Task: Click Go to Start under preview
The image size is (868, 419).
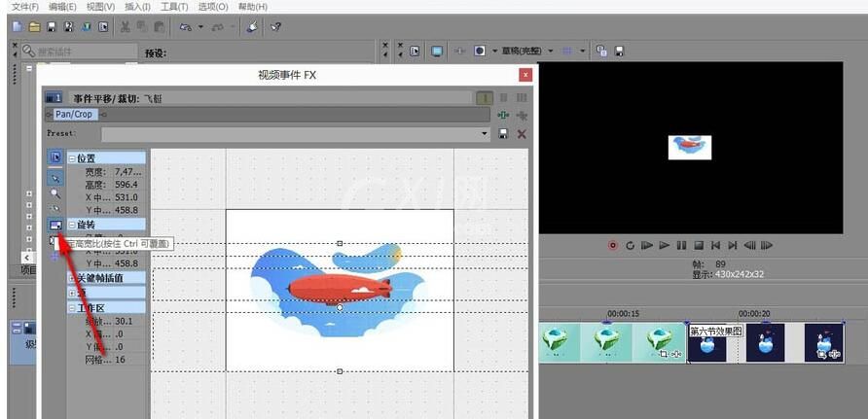Action: pyautogui.click(x=716, y=245)
